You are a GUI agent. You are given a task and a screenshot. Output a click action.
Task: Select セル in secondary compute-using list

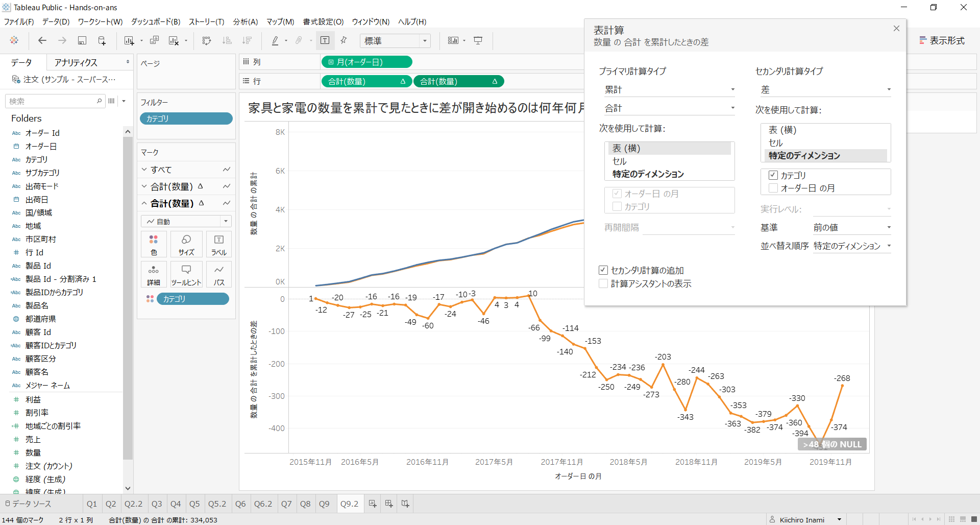[825, 142]
